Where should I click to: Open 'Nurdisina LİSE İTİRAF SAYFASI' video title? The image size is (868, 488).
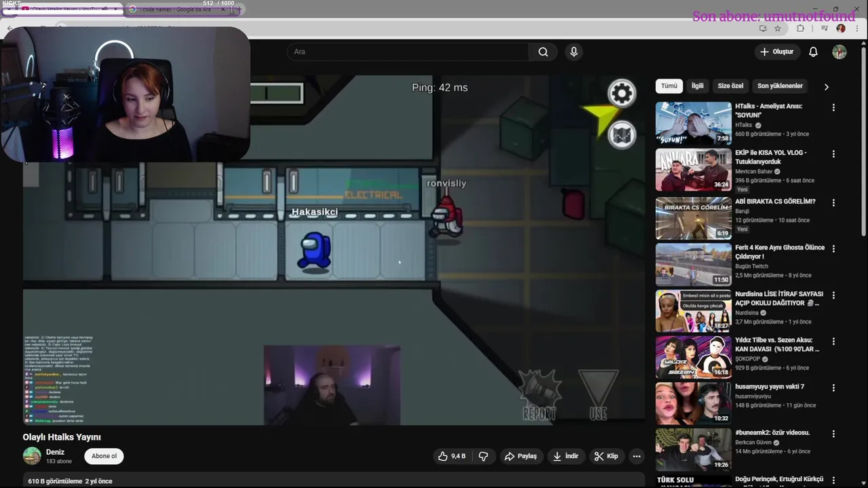[x=779, y=299]
